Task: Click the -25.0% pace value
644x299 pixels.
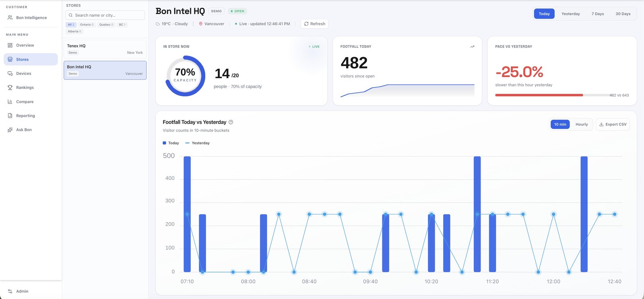Action: click(x=519, y=72)
